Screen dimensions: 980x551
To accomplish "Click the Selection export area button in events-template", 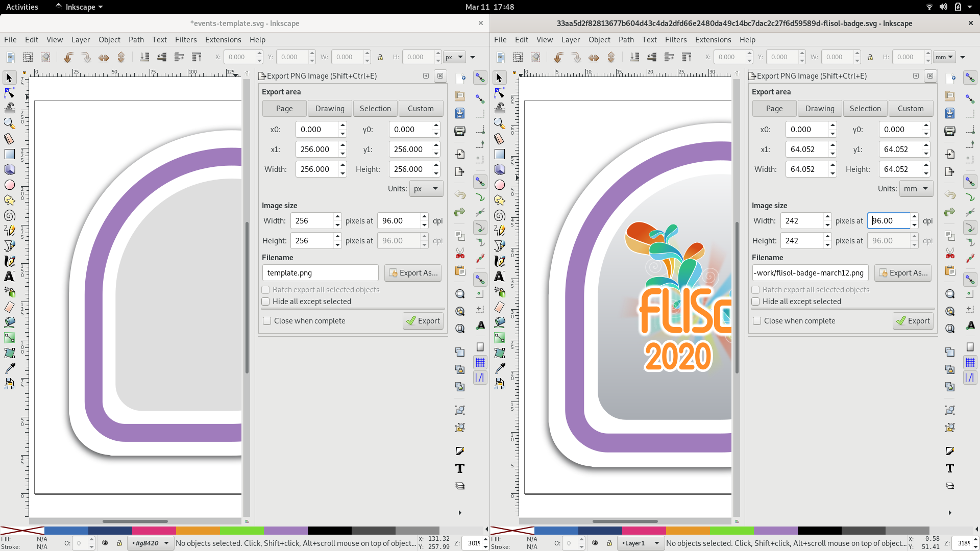I will pyautogui.click(x=375, y=109).
